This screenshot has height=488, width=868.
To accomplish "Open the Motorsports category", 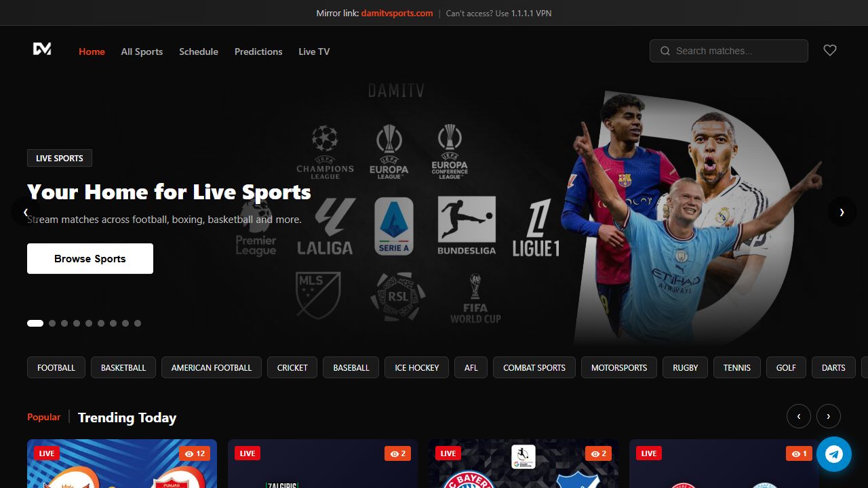I will coord(619,367).
